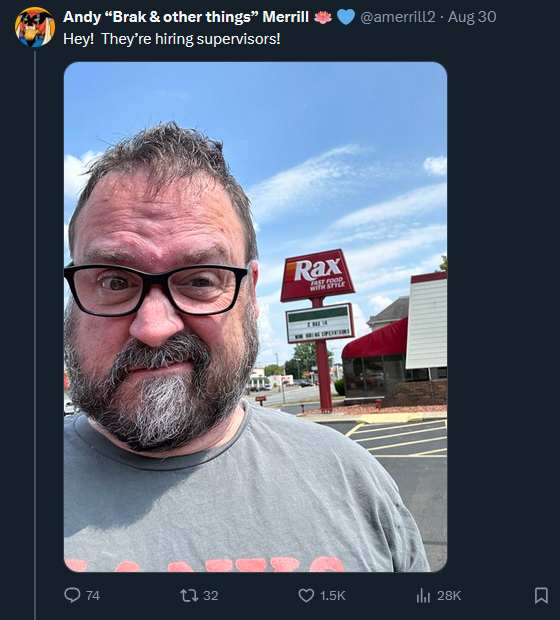Like the post with heart icon
Screen dimensions: 560x620
pos(306,595)
